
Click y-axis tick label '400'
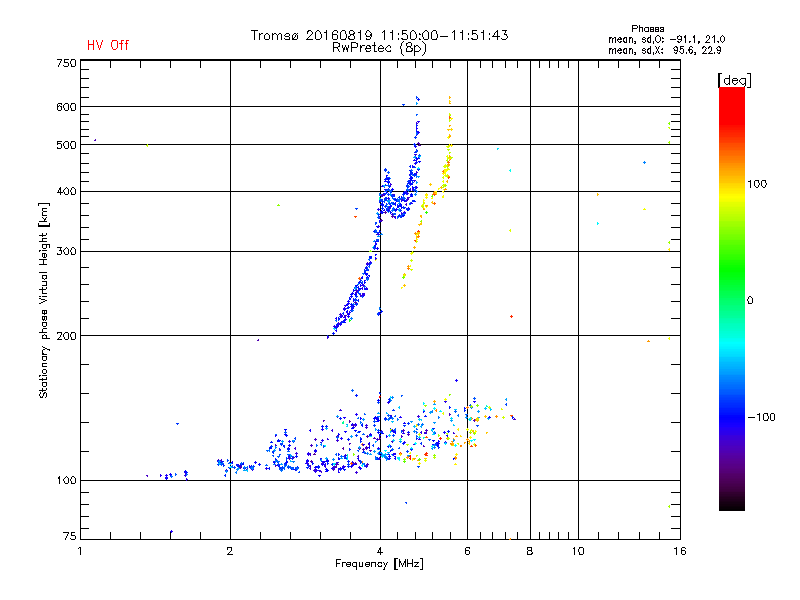tap(66, 191)
